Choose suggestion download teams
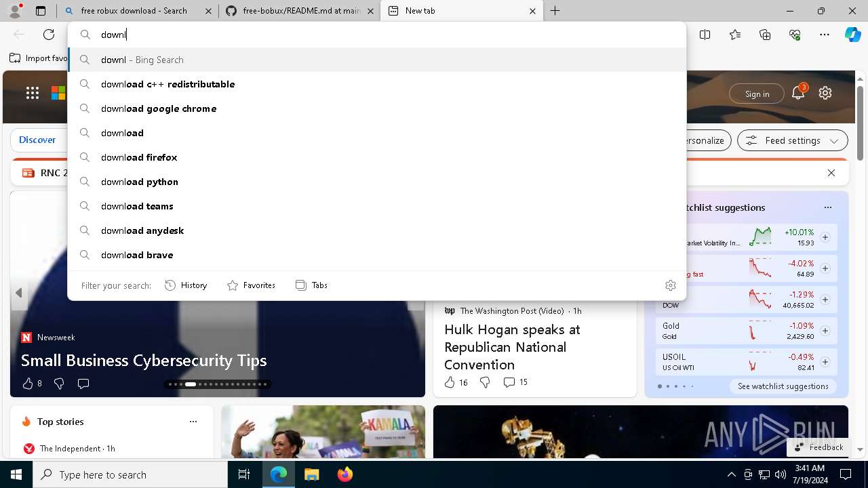This screenshot has width=868, height=488. pyautogui.click(x=377, y=206)
